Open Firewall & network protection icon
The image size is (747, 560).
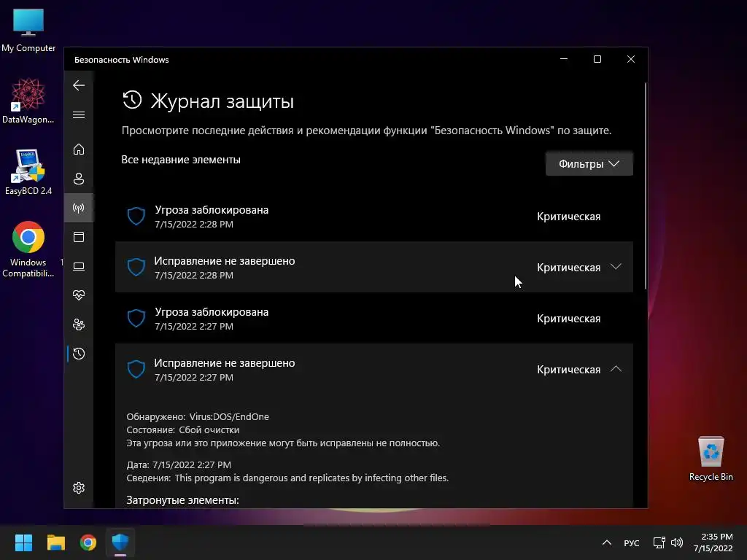(79, 208)
